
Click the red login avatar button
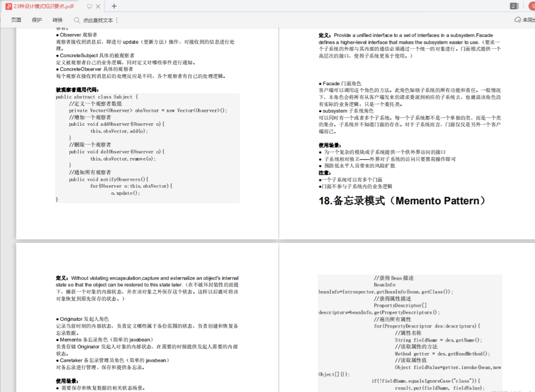pos(532,6)
